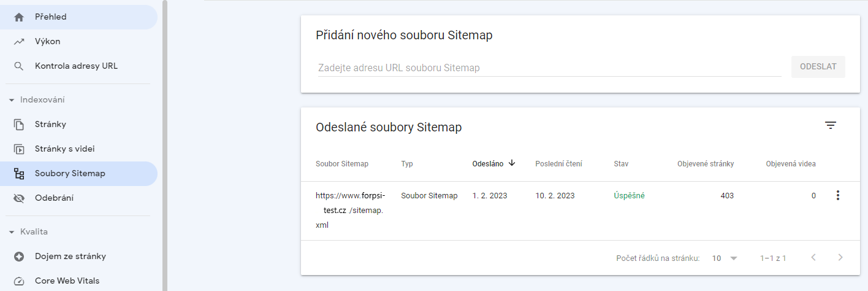Focus the sitemap URL input field
Image resolution: width=868 pixels, height=291 pixels.
(549, 68)
